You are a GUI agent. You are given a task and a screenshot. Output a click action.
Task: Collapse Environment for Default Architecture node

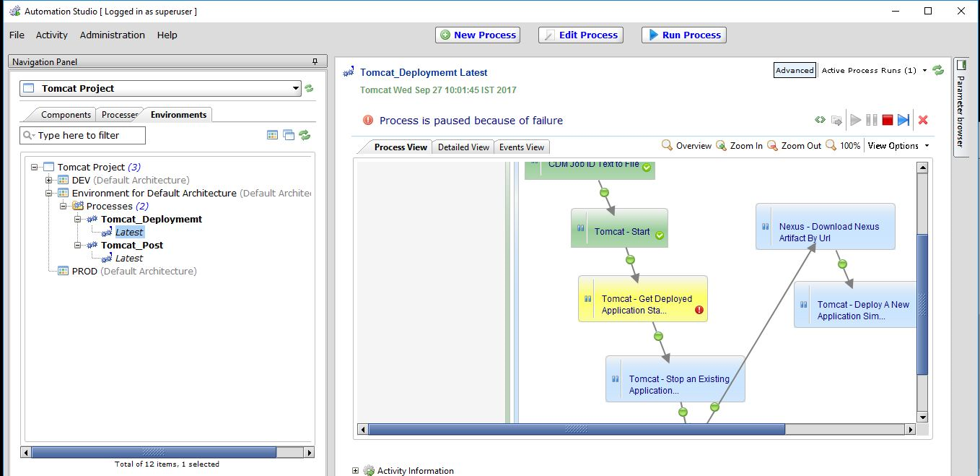tap(48, 193)
